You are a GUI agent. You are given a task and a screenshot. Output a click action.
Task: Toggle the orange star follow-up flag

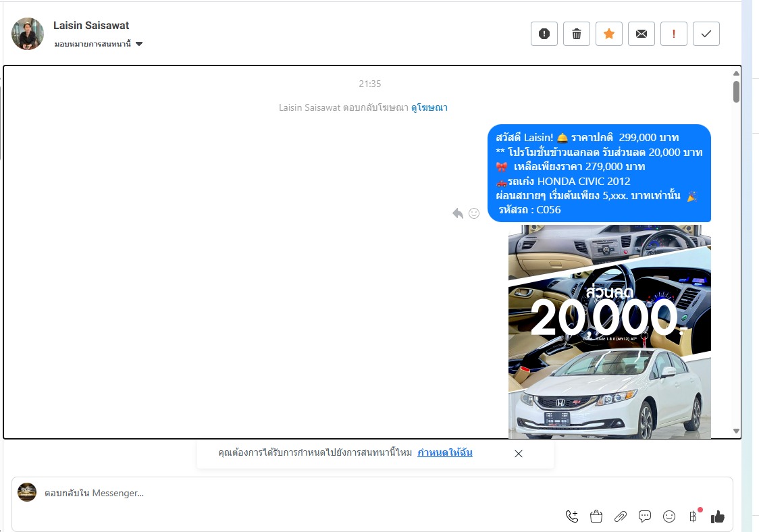609,34
